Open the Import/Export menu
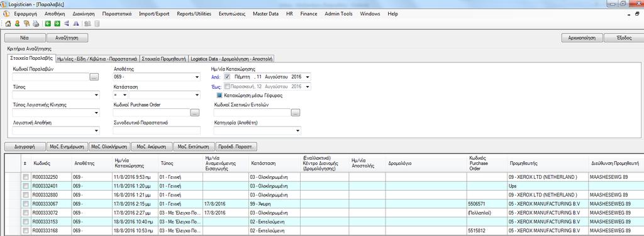 point(154,14)
